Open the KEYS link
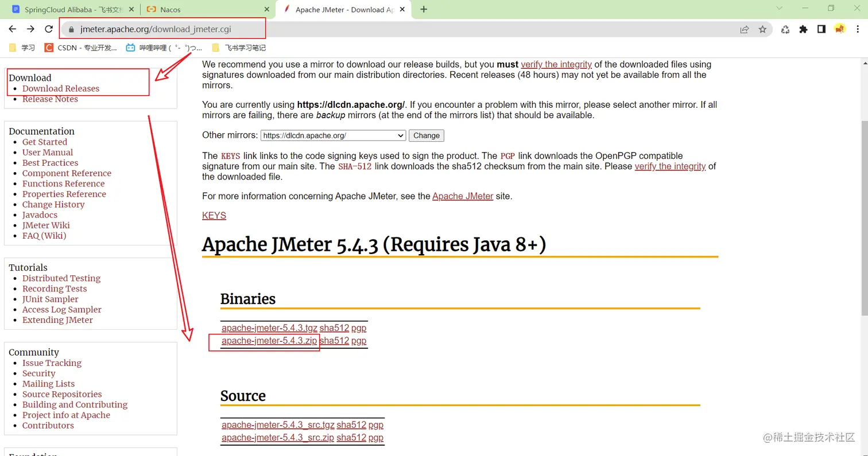 [214, 216]
